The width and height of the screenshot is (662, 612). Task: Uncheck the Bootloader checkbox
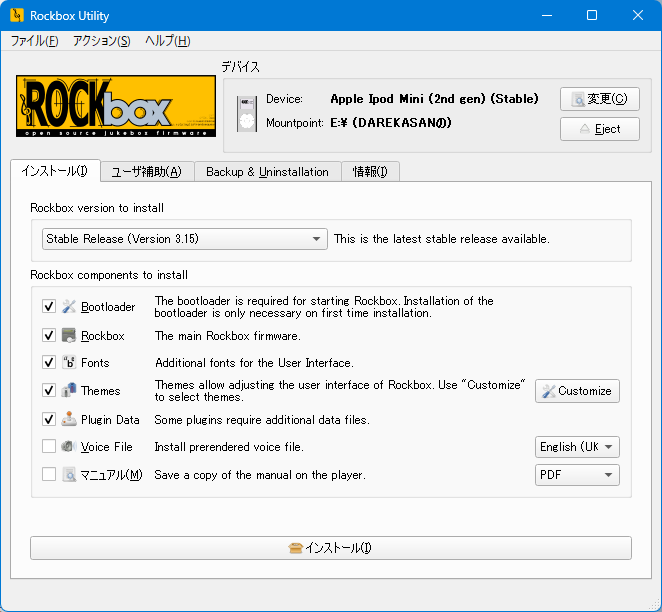point(49,306)
